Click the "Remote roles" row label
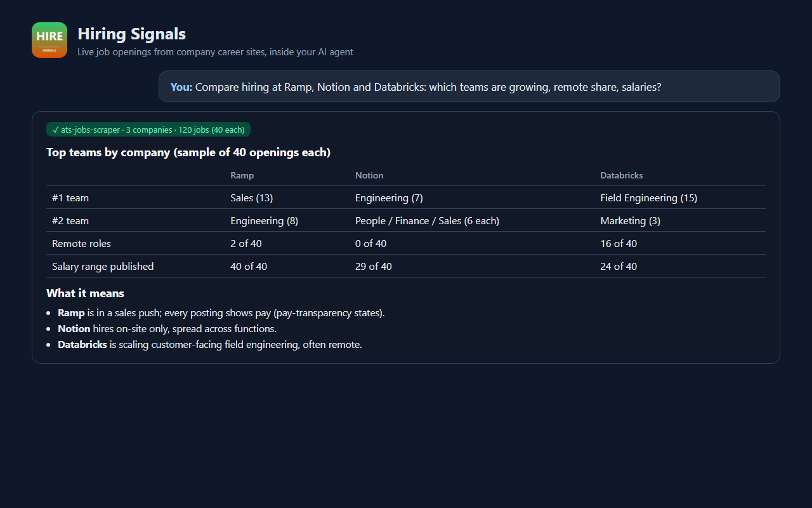Image resolution: width=812 pixels, height=508 pixels. 81,244
